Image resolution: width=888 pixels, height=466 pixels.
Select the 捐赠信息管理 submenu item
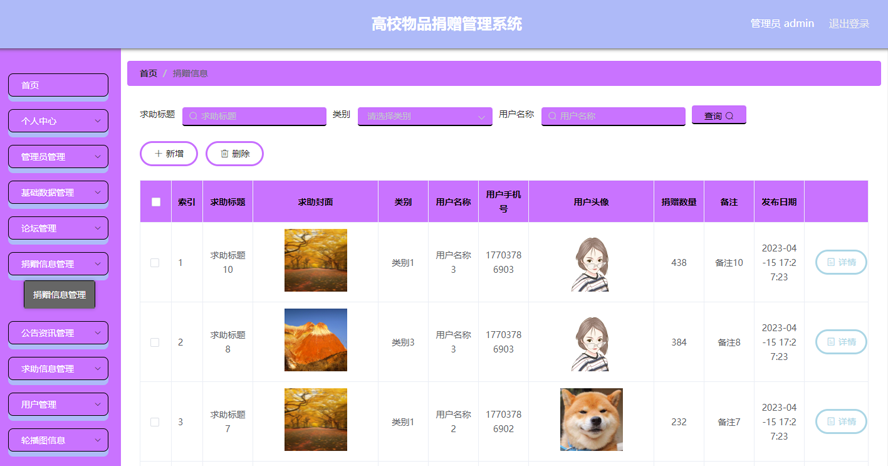click(x=59, y=294)
